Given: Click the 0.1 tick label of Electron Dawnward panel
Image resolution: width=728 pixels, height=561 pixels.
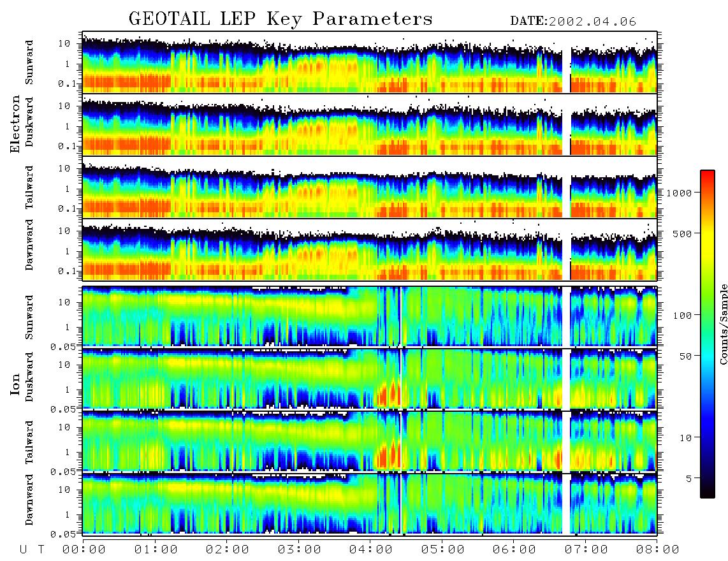Looking at the screenshot, I should click(x=68, y=271).
